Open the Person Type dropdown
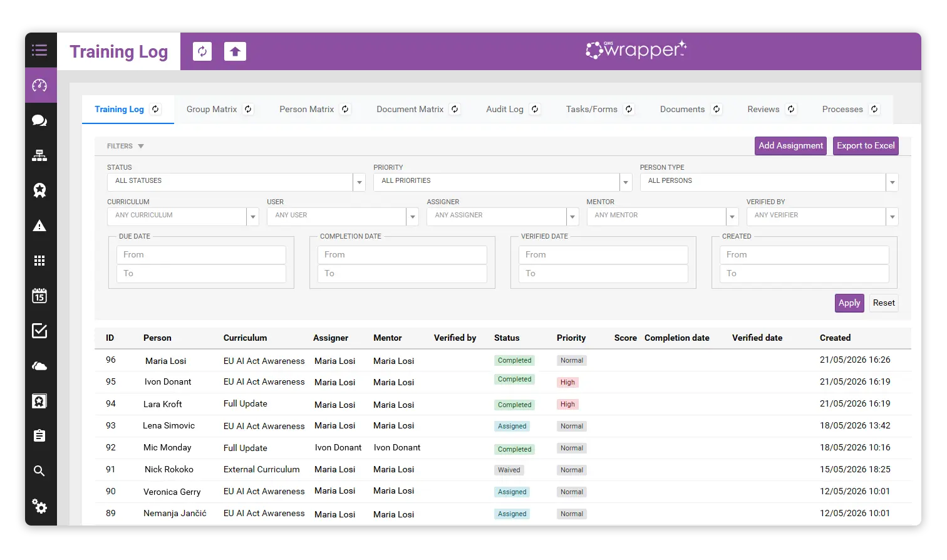 point(769,182)
